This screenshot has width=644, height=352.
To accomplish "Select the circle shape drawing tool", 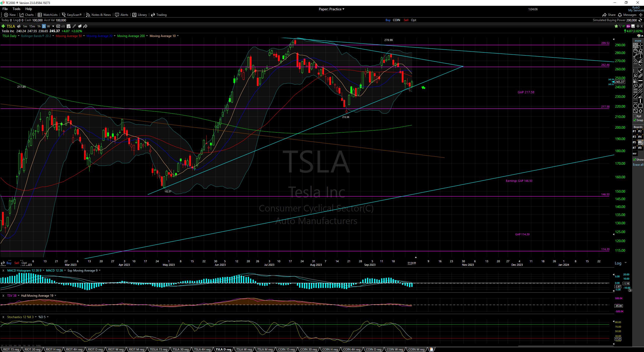I will pyautogui.click(x=635, y=106).
